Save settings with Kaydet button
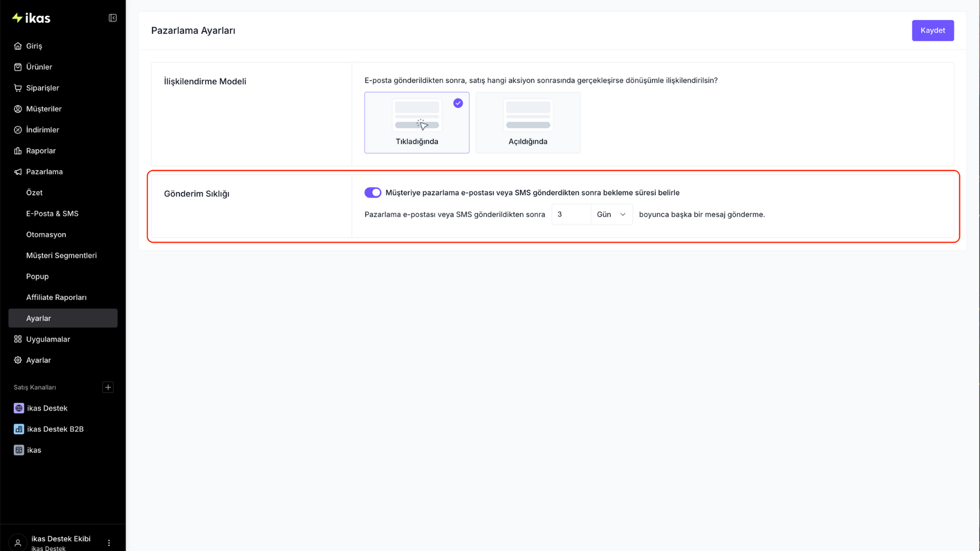Screen dimensions: 980x551 tap(933, 31)
